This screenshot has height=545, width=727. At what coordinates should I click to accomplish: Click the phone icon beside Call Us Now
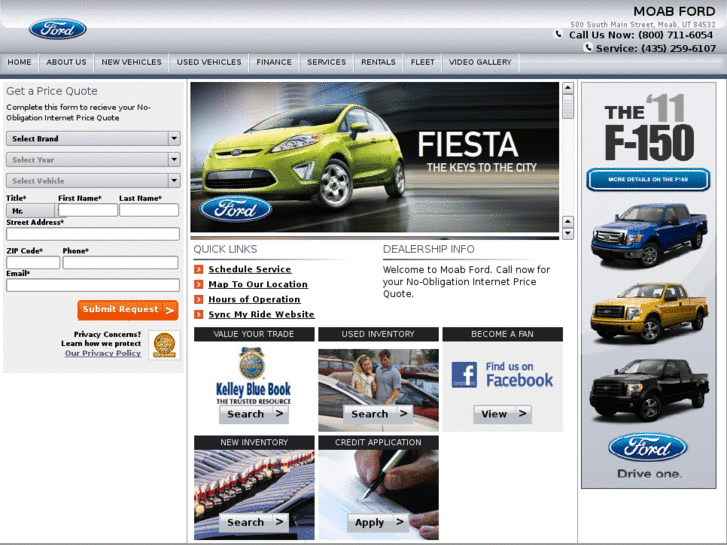(559, 34)
